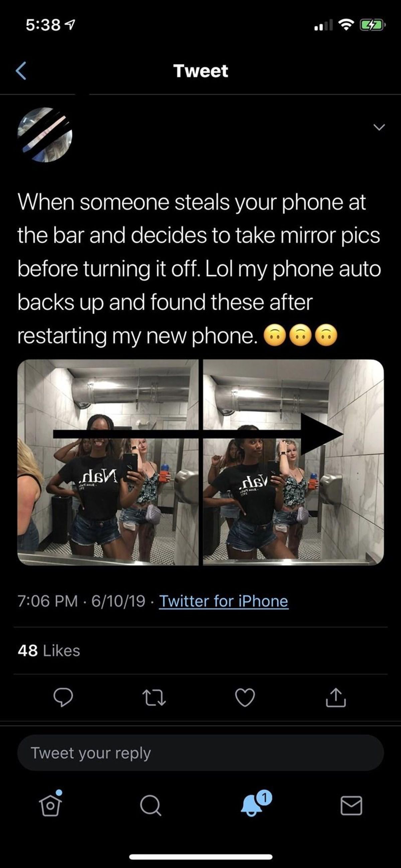
Task: Switch to the Home tab
Action: 51,806
